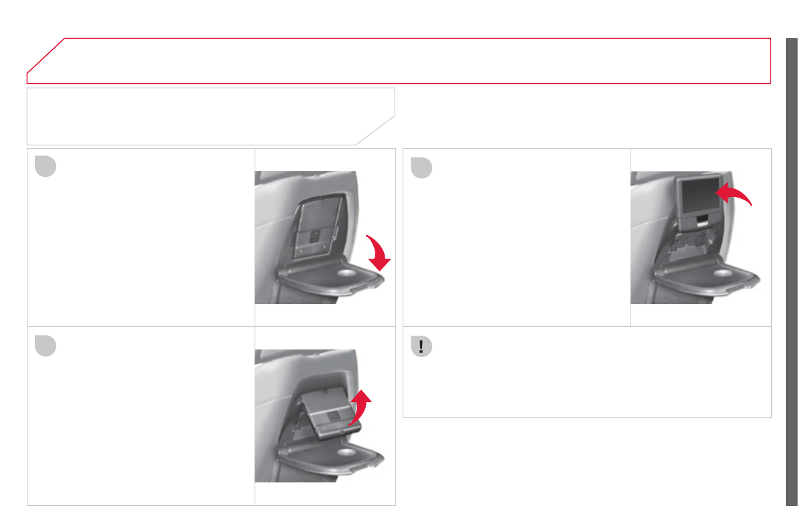
Task: Click the closed hatch cover behind the lowered tray
Action: coord(318,226)
